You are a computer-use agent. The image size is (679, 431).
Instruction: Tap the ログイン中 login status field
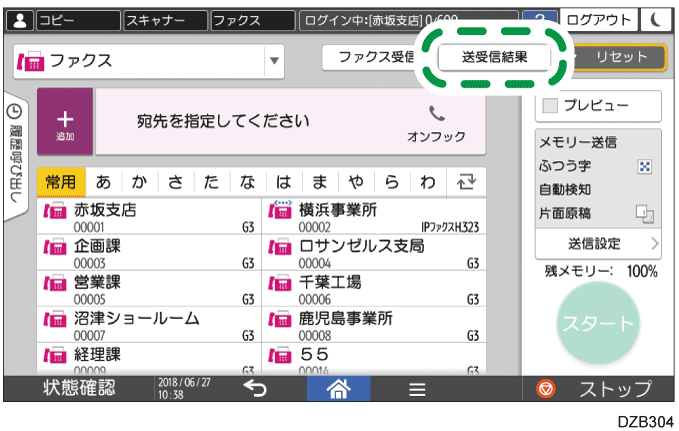click(409, 20)
